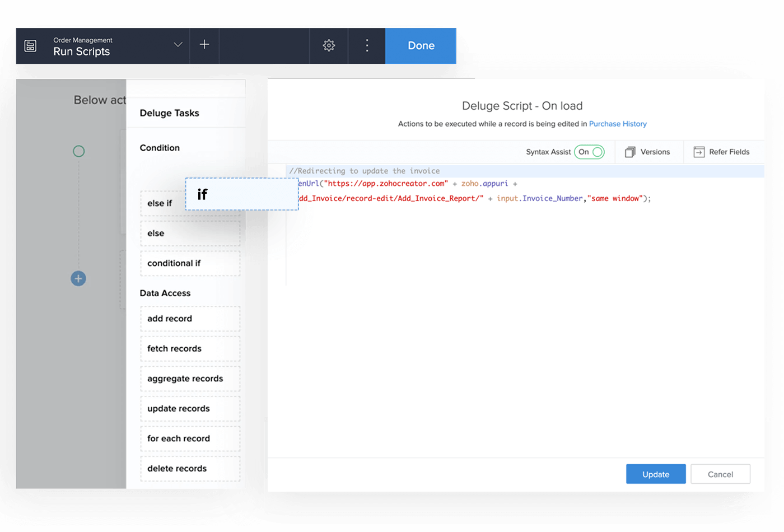
Task: Click 'input.Invoice_Number' in the code
Action: [x=539, y=198]
